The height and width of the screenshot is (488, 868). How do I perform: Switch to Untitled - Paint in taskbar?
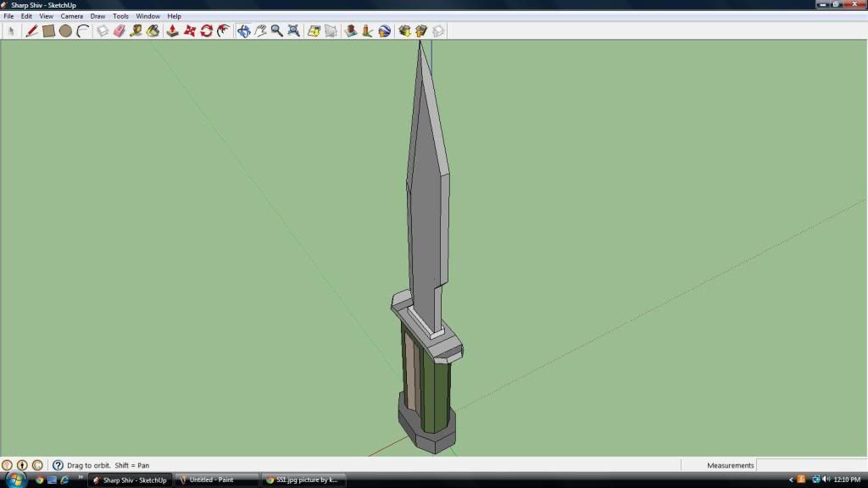pos(216,480)
